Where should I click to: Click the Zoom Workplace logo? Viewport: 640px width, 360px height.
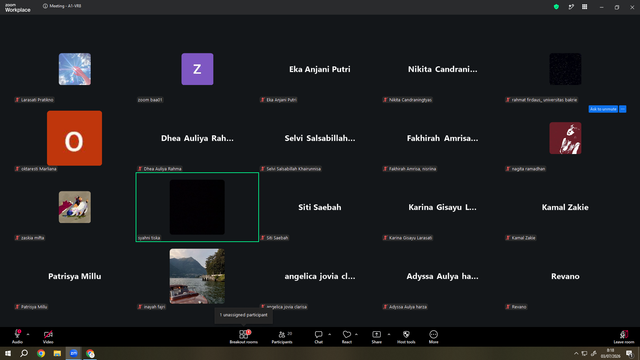click(18, 7)
